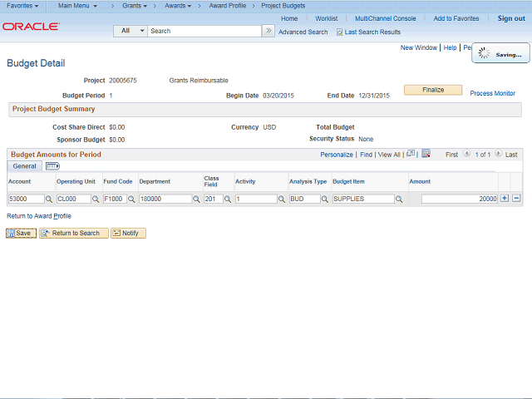Download grid to spreadsheet icon
The height and width of the screenshot is (399, 532).
click(426, 154)
